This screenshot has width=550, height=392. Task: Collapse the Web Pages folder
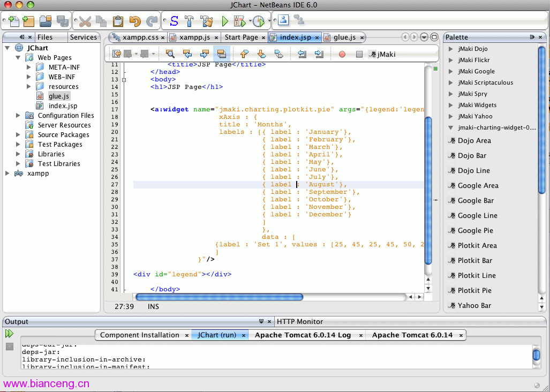pos(18,57)
